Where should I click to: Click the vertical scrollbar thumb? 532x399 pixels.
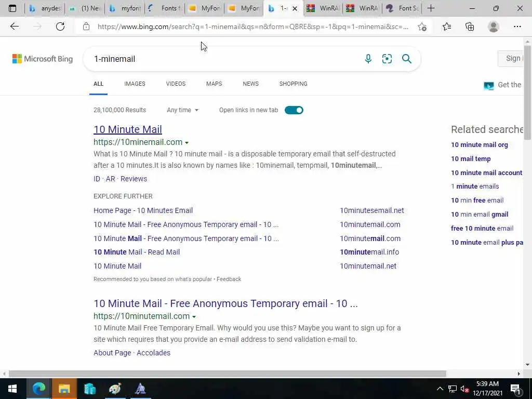click(x=527, y=91)
